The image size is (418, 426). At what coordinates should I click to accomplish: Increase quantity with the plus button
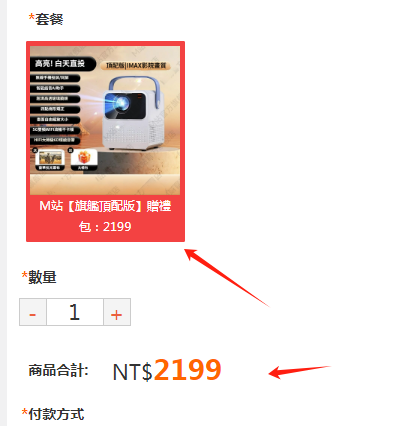tap(117, 312)
